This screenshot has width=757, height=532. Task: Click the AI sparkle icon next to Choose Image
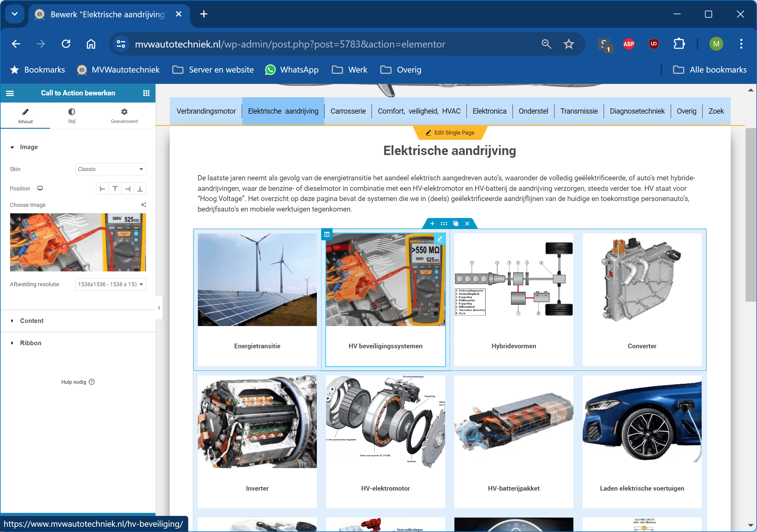[x=143, y=205]
